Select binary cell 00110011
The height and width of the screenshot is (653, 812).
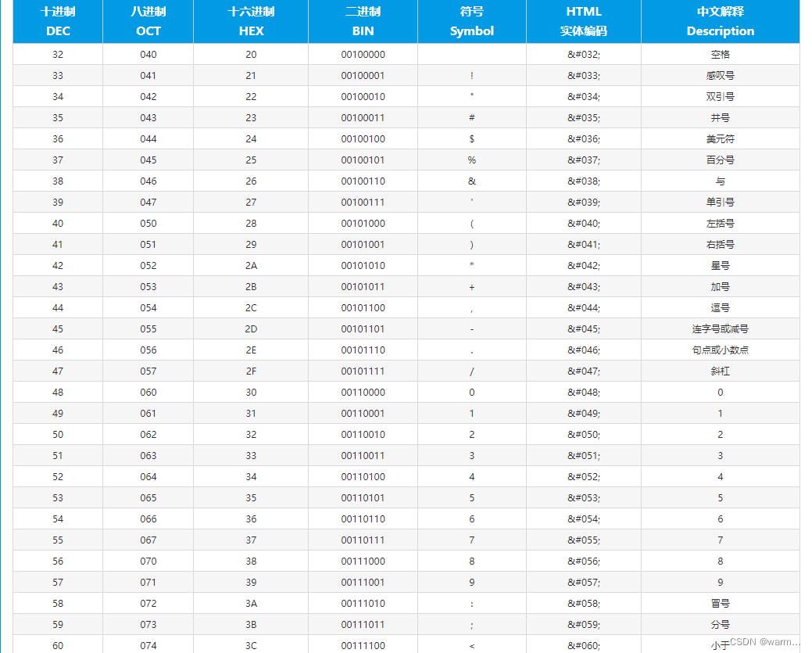363,456
